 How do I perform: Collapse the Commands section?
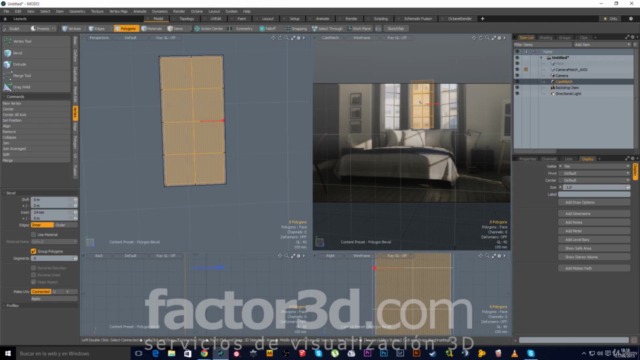(4, 97)
